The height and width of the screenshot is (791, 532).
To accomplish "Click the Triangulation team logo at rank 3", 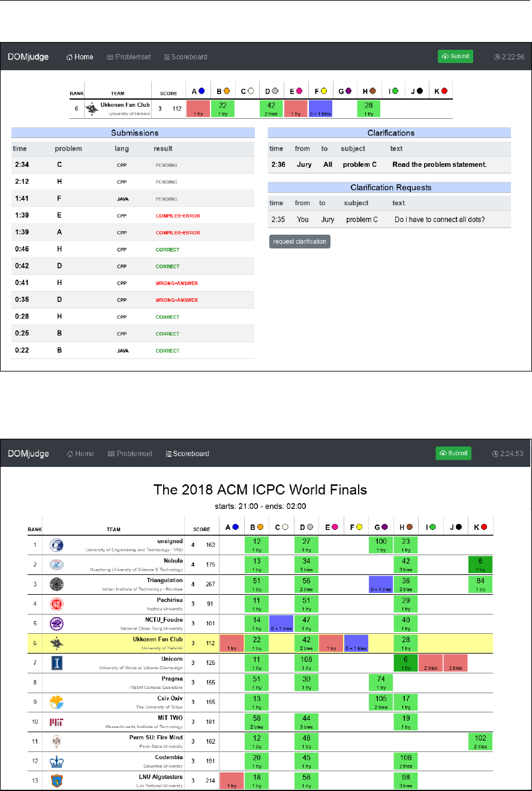I will coord(56,585).
